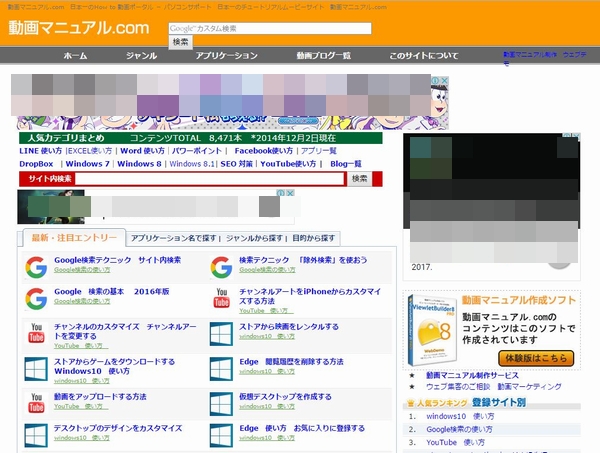Select the アプリケーション名で探す tab
600x453 pixels.
[x=173, y=238]
